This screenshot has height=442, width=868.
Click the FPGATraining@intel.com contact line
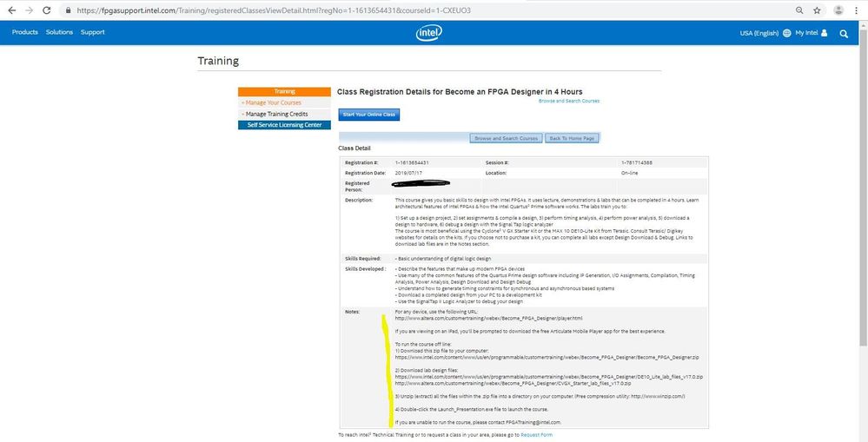coord(478,422)
